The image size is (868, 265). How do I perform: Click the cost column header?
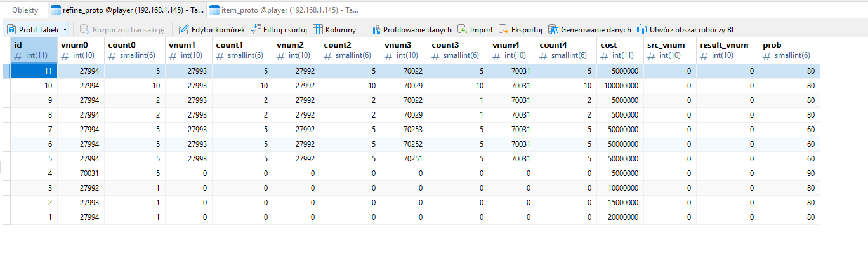tap(608, 45)
